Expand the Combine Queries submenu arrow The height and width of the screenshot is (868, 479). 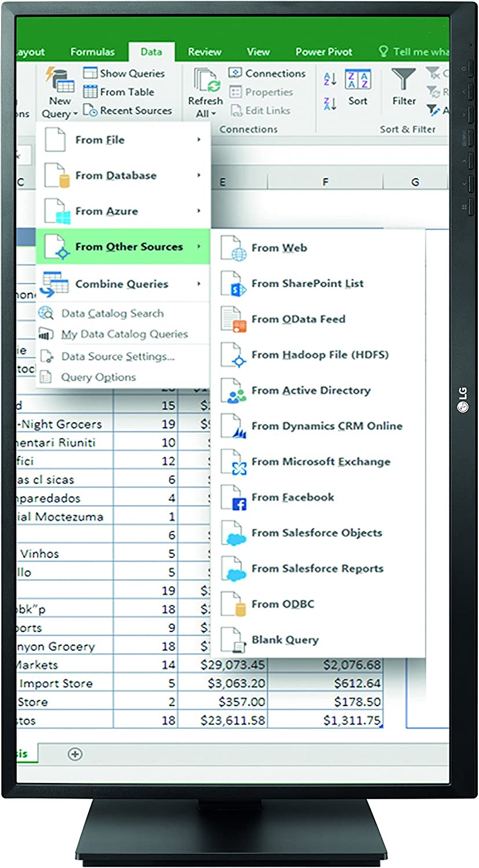pyautogui.click(x=199, y=284)
